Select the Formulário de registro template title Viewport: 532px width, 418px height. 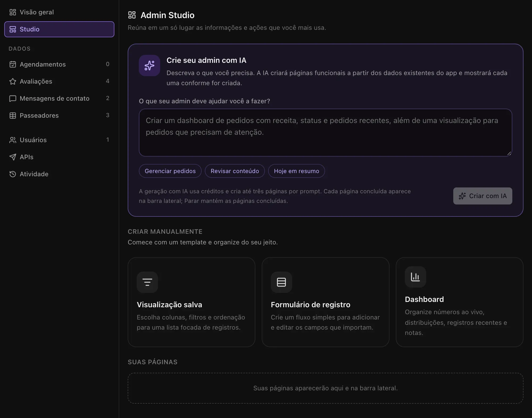point(310,305)
